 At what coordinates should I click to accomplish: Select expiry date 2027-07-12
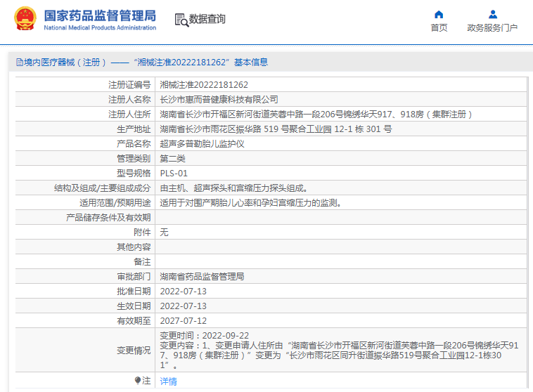tap(183, 320)
